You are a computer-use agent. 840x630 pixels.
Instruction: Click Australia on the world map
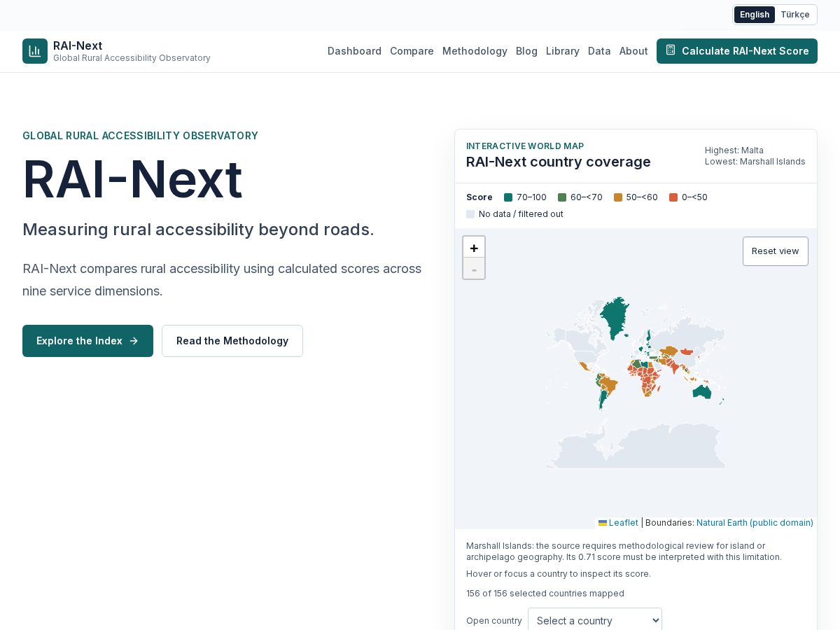[x=701, y=392]
